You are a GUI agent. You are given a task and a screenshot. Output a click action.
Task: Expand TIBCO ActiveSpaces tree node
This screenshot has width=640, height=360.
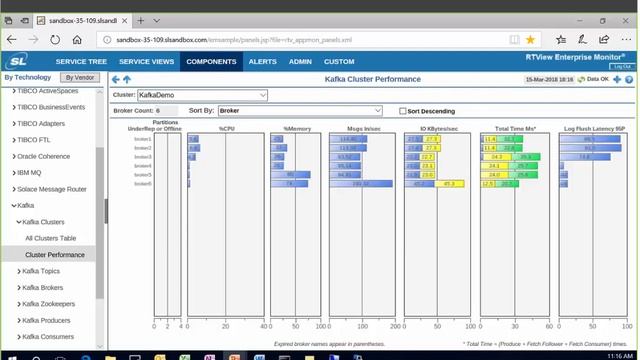(x=14, y=91)
